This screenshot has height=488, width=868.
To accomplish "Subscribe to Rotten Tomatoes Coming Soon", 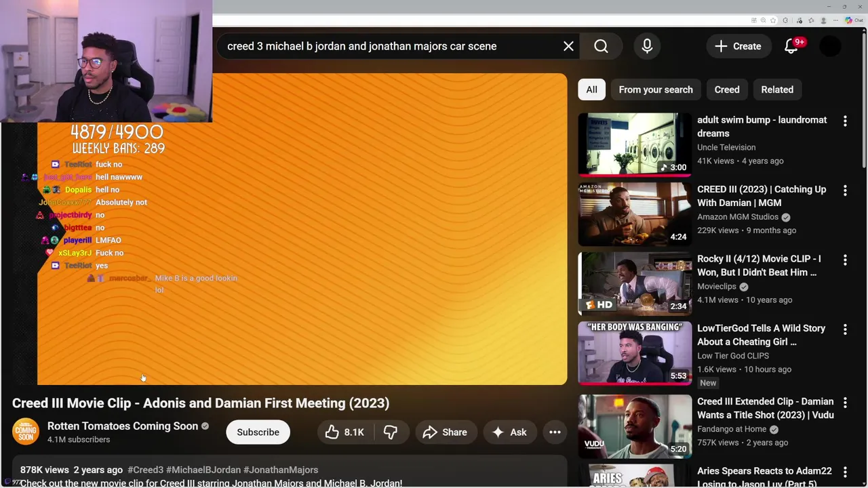I will 258,432.
